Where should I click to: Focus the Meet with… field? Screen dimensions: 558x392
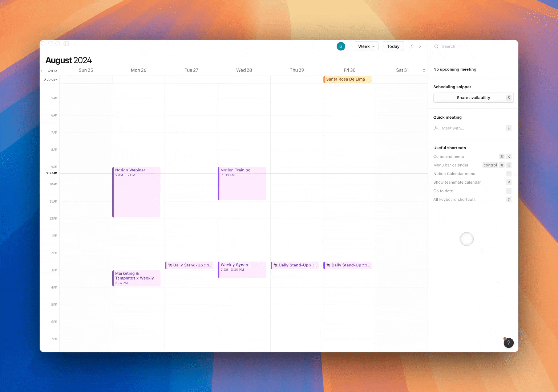[472, 128]
